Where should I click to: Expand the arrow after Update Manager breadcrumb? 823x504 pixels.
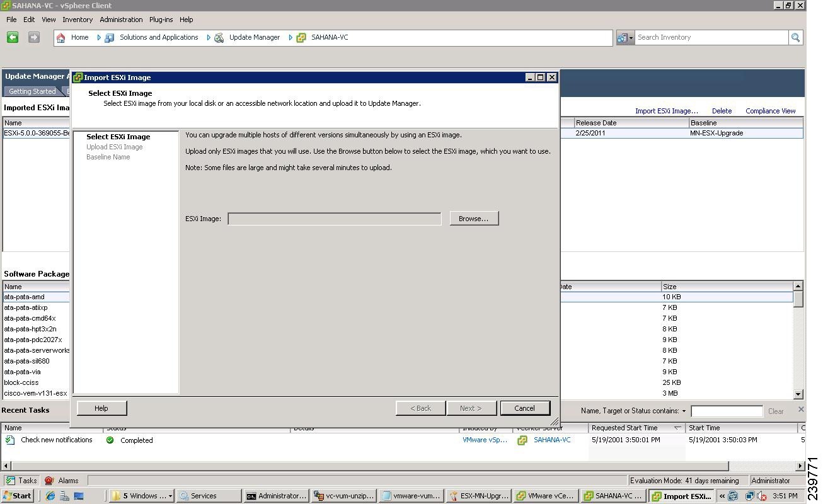pyautogui.click(x=291, y=38)
